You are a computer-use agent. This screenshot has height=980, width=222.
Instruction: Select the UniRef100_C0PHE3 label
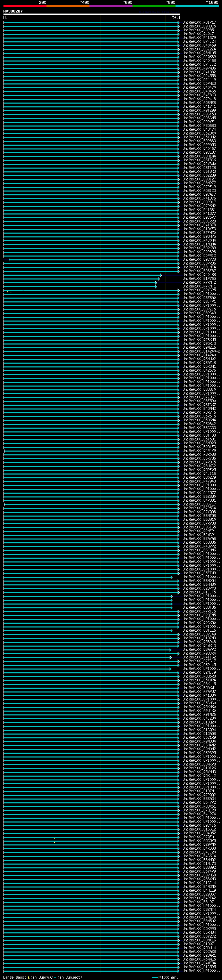click(199, 84)
